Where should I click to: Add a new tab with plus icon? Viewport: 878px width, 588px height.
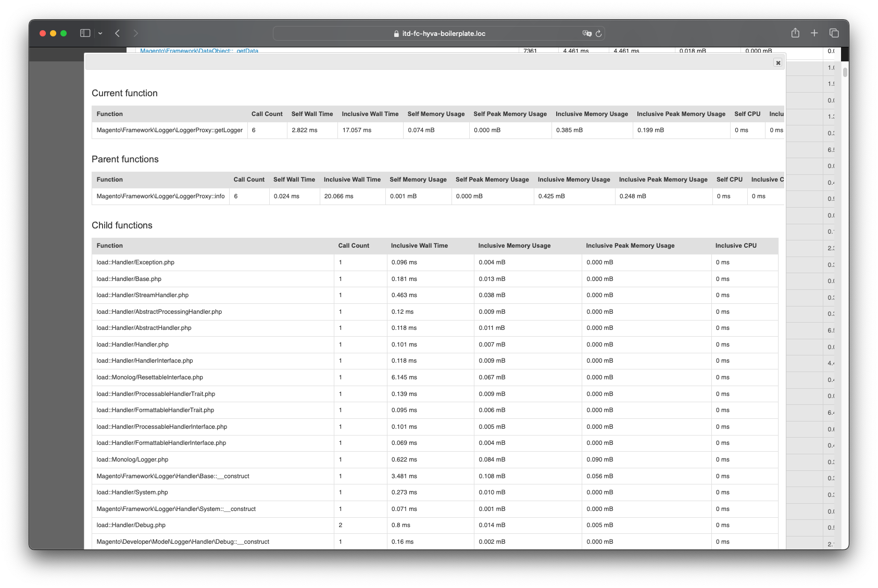pyautogui.click(x=814, y=33)
